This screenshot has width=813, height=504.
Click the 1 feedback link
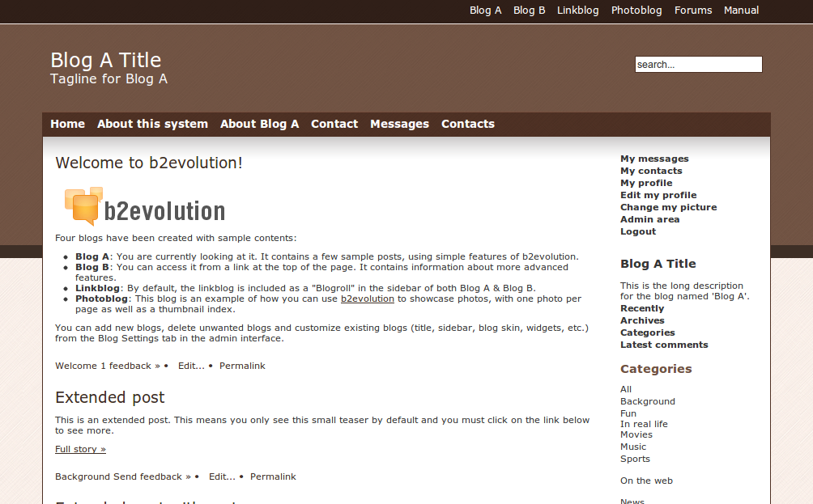click(130, 366)
